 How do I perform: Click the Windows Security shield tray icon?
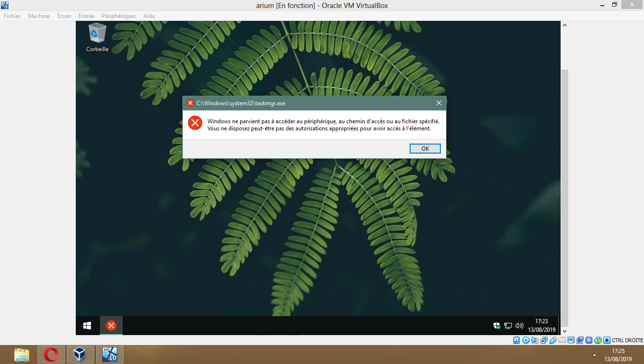pyautogui.click(x=497, y=326)
